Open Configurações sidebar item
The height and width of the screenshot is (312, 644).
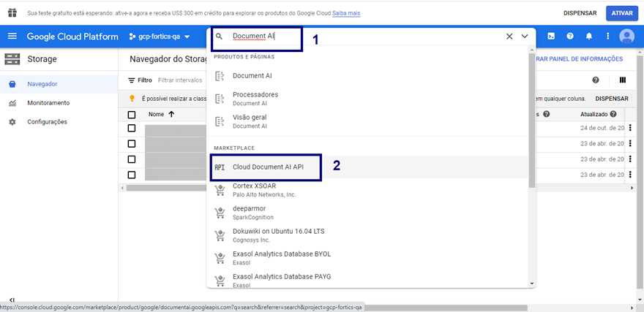(x=59, y=122)
